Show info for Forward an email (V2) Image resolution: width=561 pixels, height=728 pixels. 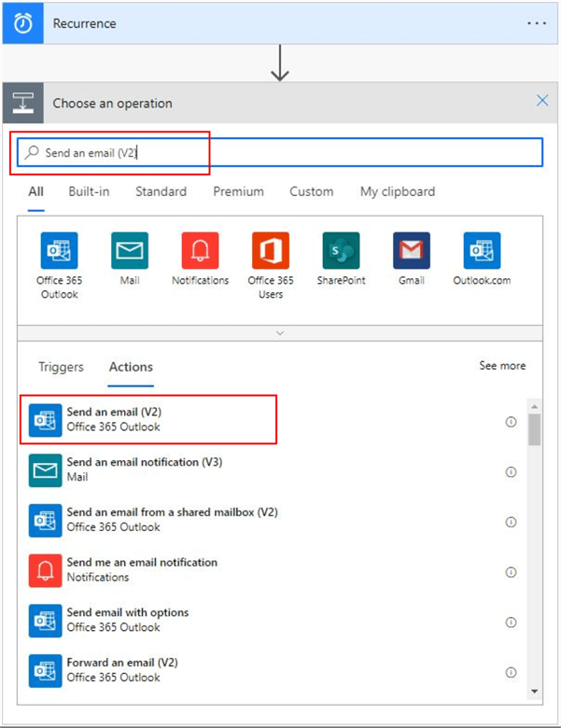click(511, 672)
